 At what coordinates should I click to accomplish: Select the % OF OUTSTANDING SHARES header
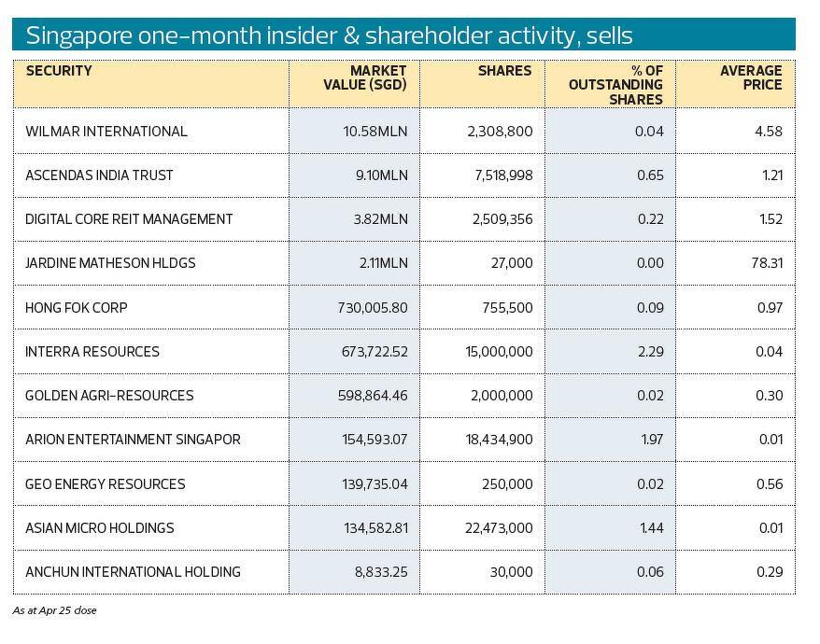tap(629, 85)
